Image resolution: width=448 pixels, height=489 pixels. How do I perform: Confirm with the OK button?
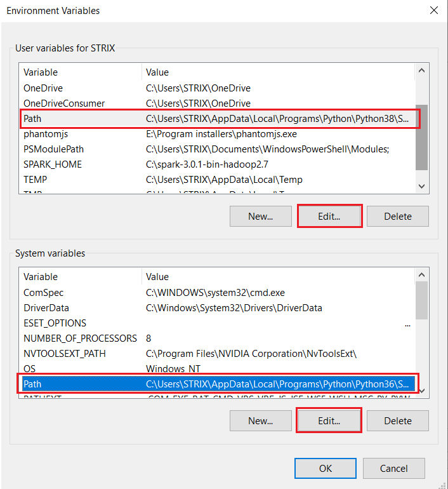tap(325, 469)
